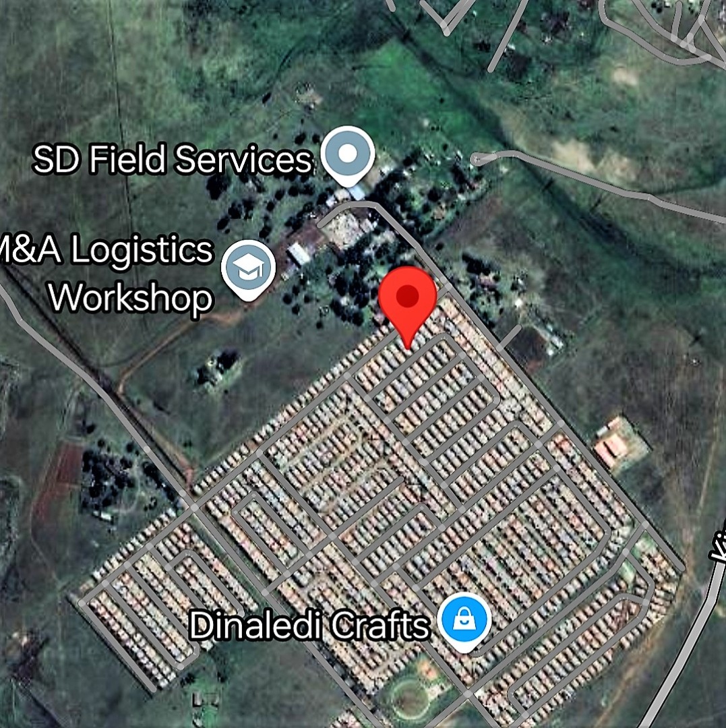The height and width of the screenshot is (728, 726).
Task: Select the Dinaledi Crafts shopping bag icon
Action: pyautogui.click(x=464, y=623)
